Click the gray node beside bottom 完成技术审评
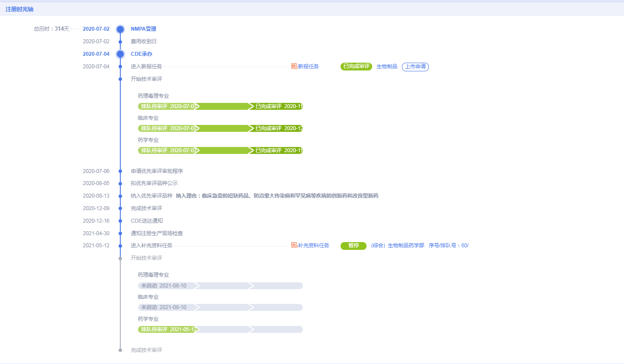The image size is (624, 364). click(x=120, y=350)
